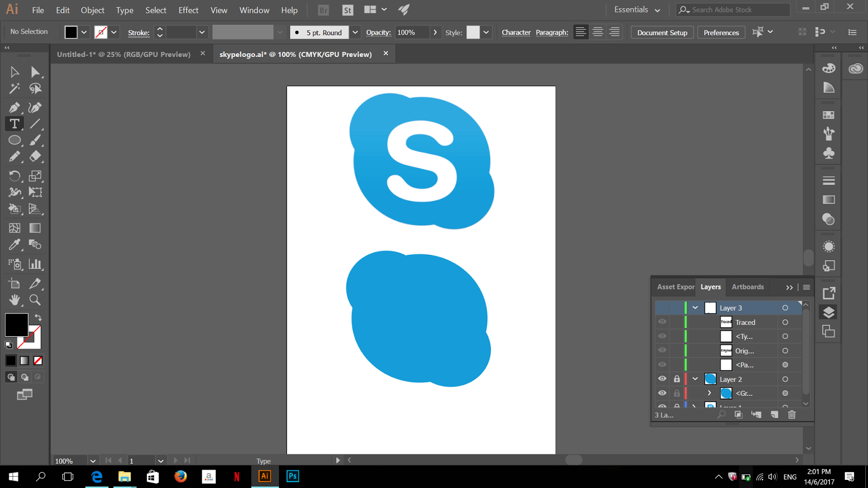Open Adobe Bridge from the Br icon
Screen dimensions: 868x488
(323, 10)
